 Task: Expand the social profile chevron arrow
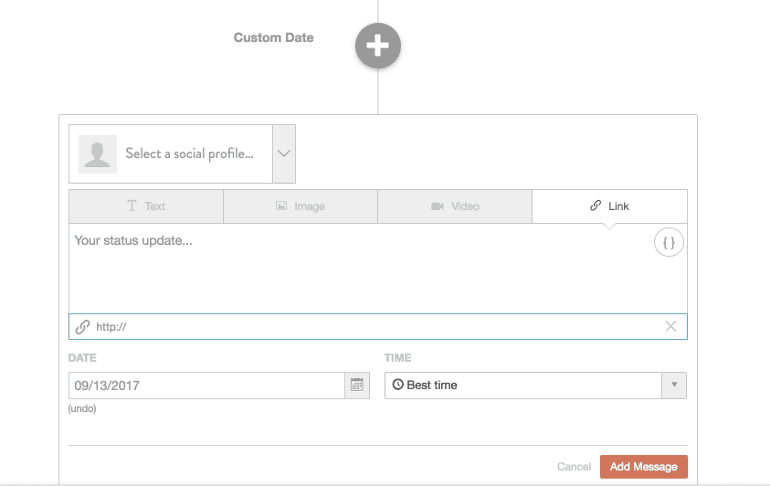(284, 154)
